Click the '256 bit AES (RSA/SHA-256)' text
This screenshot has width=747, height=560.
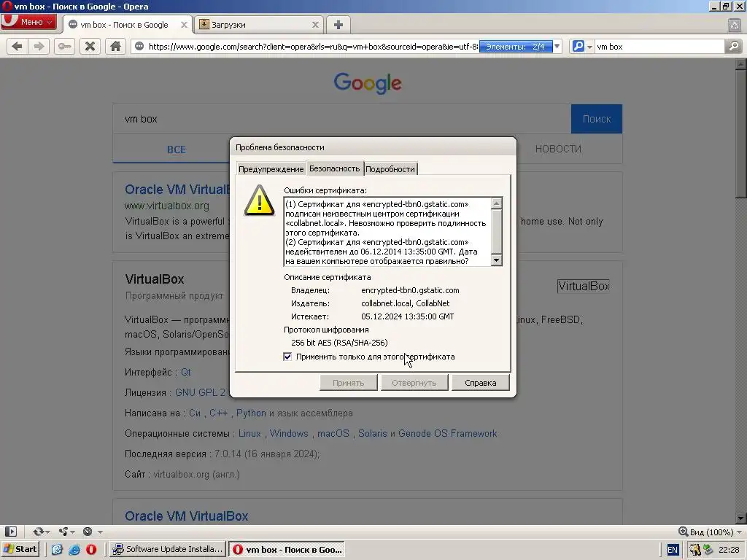pos(339,343)
